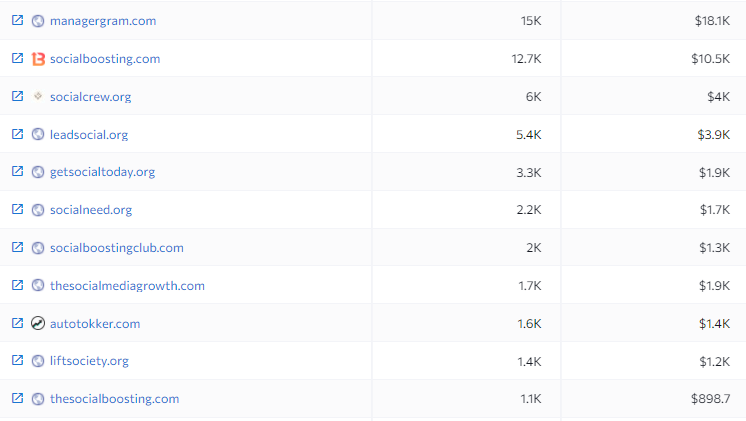Select the thesocialboosting.com link
The width and height of the screenshot is (746, 421).
114,399
